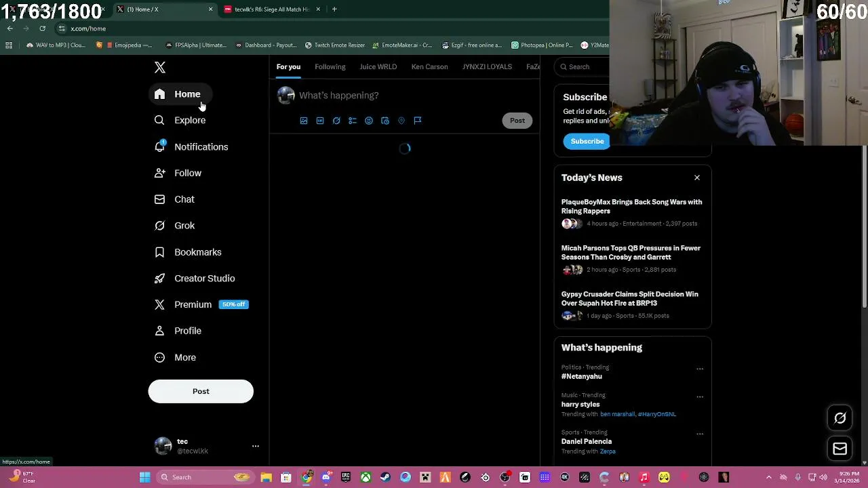Image resolution: width=868 pixels, height=488 pixels.
Task: Open the #HarryOnSNL related trend link
Action: [656, 414]
